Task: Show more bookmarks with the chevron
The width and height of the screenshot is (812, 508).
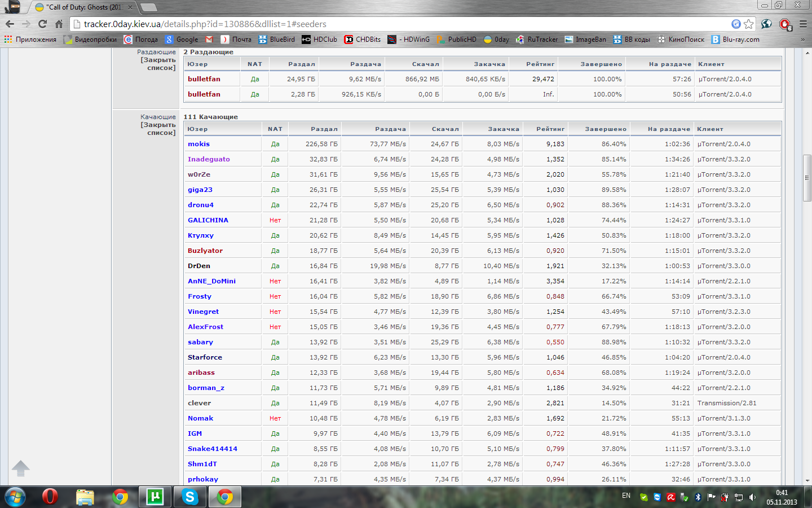Action: (x=802, y=40)
